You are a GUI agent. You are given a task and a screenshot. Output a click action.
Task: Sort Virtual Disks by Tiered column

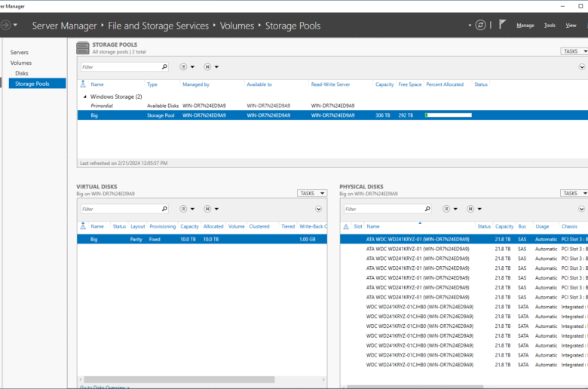288,227
